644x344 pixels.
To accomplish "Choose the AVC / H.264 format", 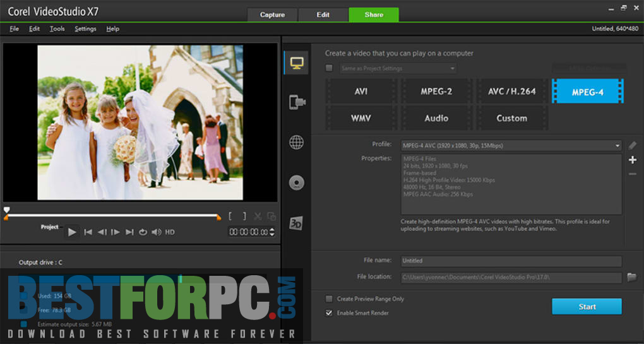I will [512, 92].
